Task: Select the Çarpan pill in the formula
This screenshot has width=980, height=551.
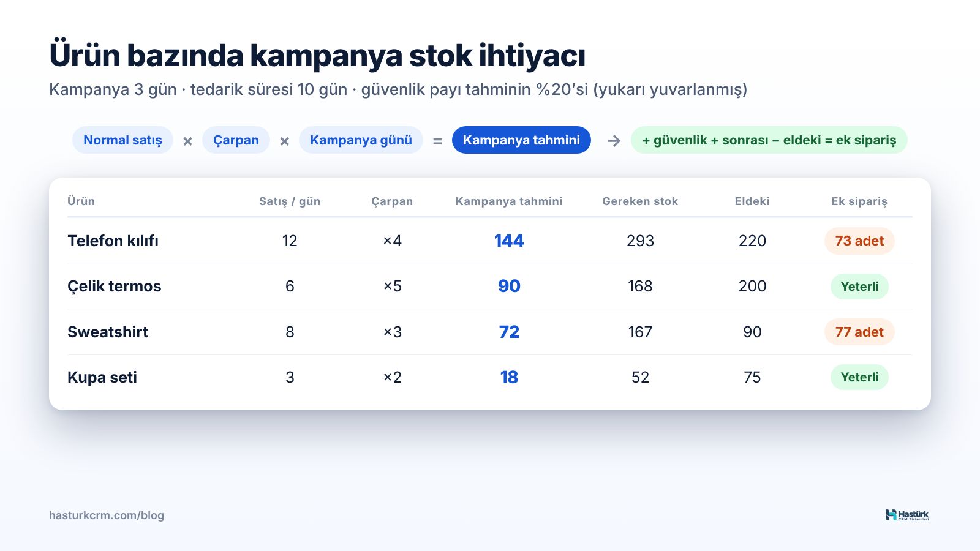Action: tap(236, 140)
